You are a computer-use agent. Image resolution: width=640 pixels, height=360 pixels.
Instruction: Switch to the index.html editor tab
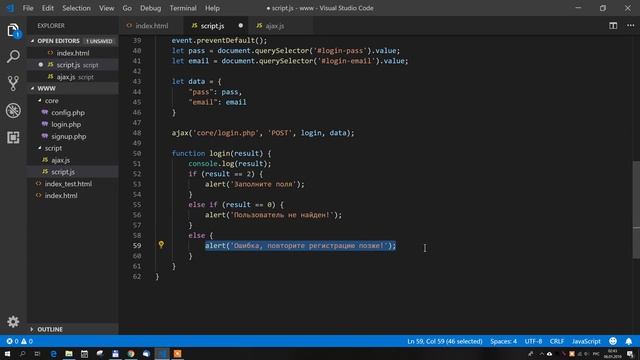(151, 25)
